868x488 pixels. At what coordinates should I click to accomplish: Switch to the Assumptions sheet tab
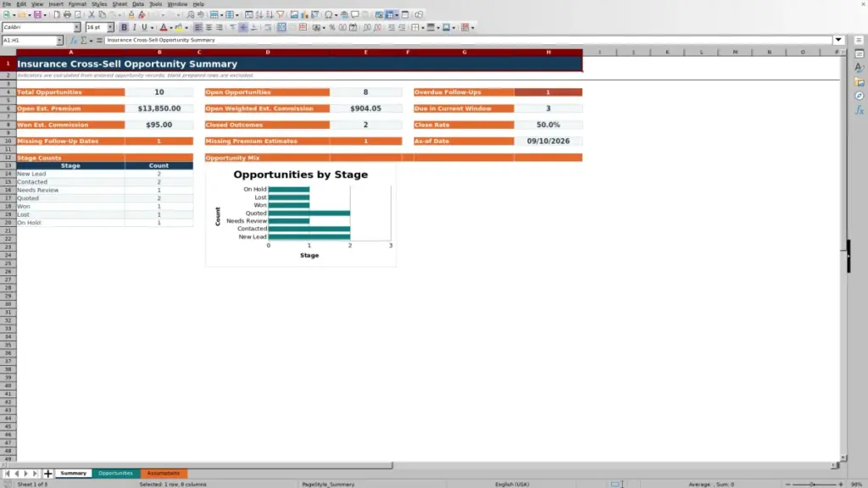(164, 473)
